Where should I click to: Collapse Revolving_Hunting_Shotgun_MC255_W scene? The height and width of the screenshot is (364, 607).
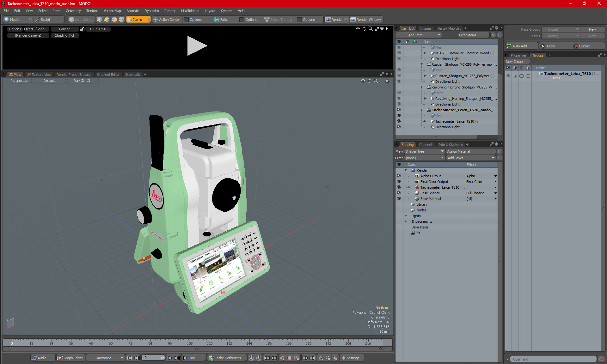421,87
